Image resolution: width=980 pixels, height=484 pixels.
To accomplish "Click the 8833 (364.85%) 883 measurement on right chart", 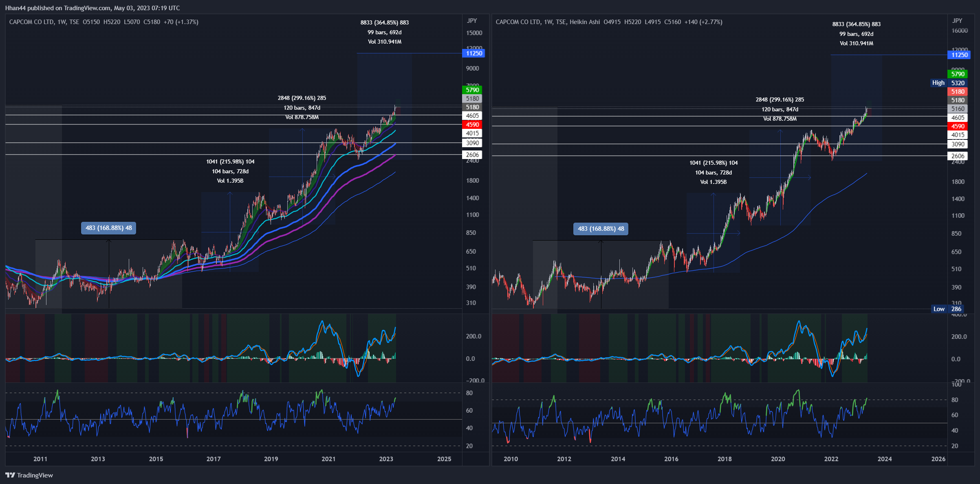I will [857, 24].
